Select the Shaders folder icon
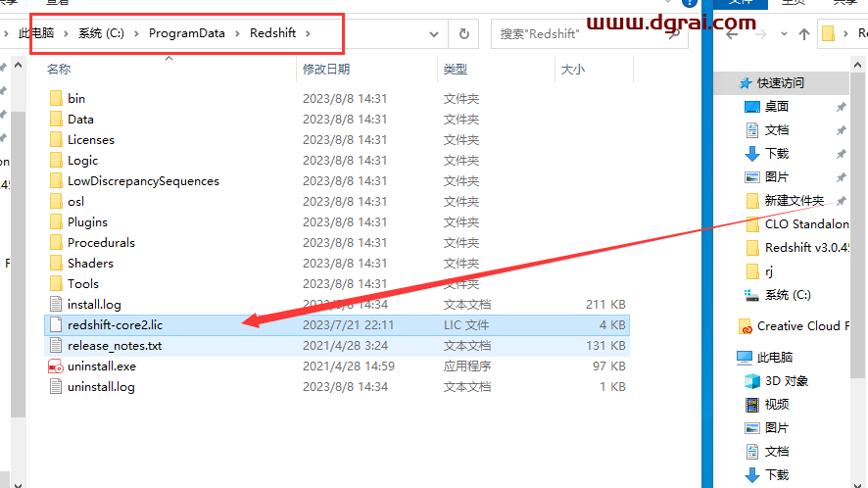 (x=56, y=264)
